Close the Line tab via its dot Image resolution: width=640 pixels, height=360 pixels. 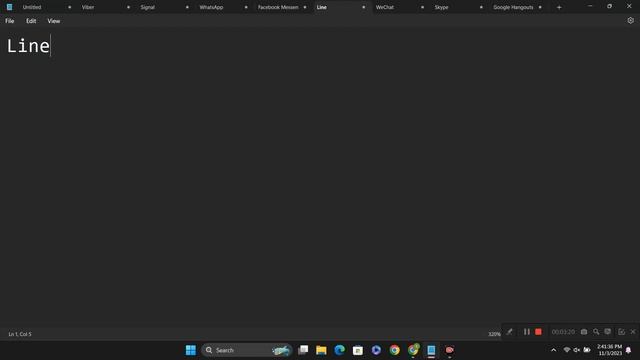click(364, 7)
